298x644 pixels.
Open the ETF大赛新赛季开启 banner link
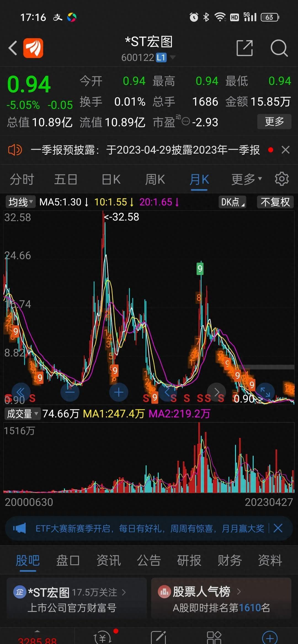150,528
